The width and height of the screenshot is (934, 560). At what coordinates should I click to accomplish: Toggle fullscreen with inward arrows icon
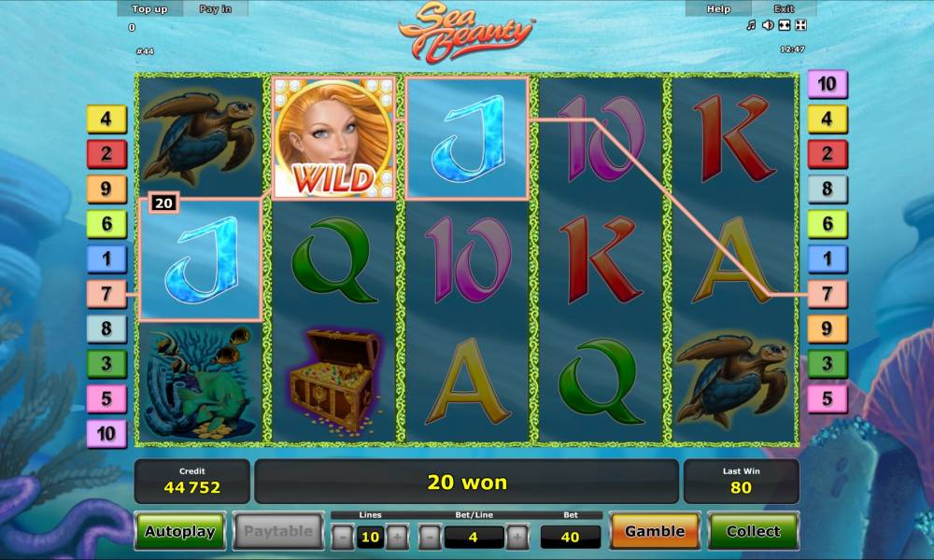(x=785, y=25)
